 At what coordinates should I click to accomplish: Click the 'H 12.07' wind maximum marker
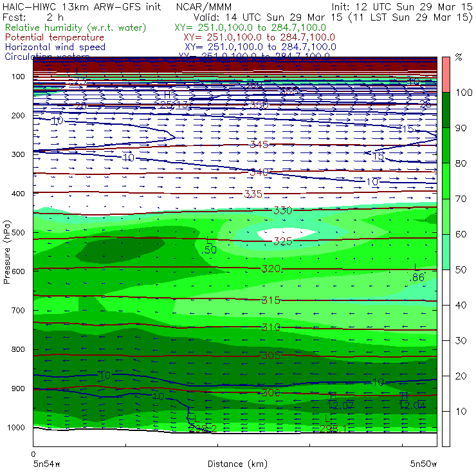click(x=341, y=401)
